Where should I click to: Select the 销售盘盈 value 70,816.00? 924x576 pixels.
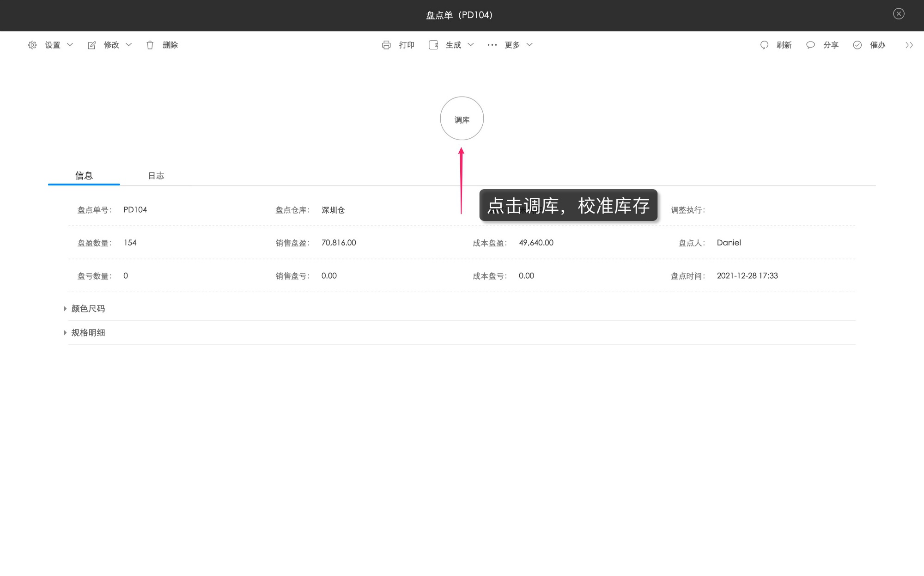[339, 243]
